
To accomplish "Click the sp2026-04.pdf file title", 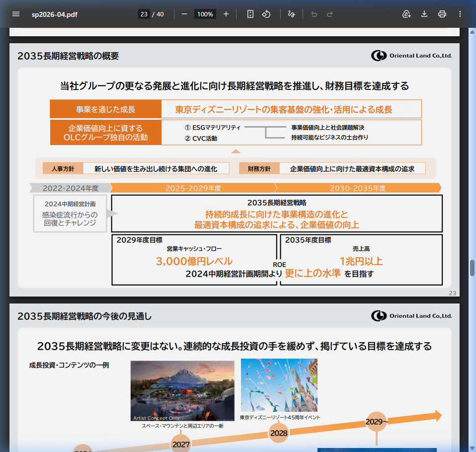I will coord(54,14).
